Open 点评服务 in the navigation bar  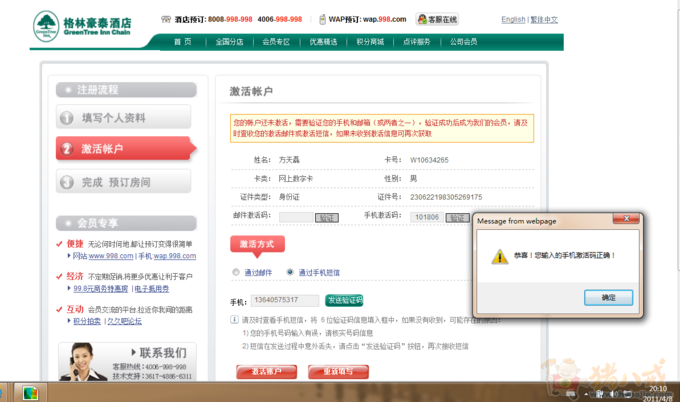point(417,42)
